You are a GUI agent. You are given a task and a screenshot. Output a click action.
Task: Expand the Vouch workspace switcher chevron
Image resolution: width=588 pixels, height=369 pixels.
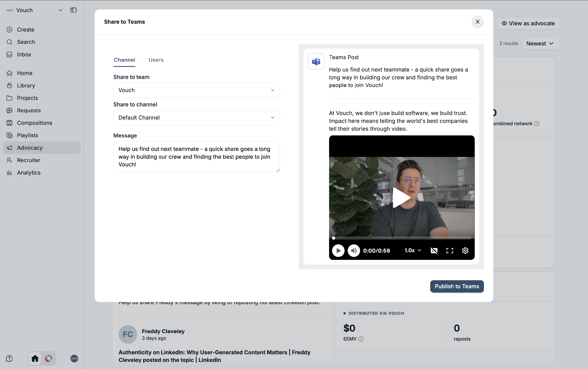click(x=60, y=10)
